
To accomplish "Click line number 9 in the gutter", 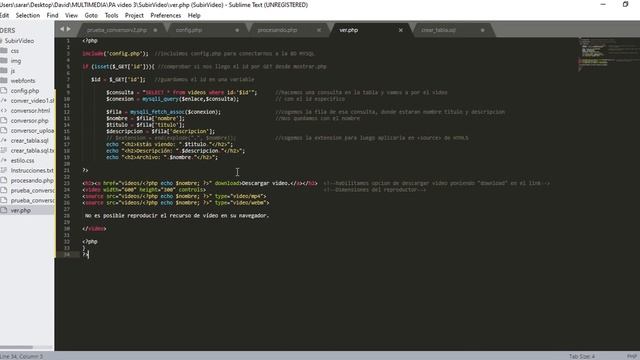I will point(68,92).
